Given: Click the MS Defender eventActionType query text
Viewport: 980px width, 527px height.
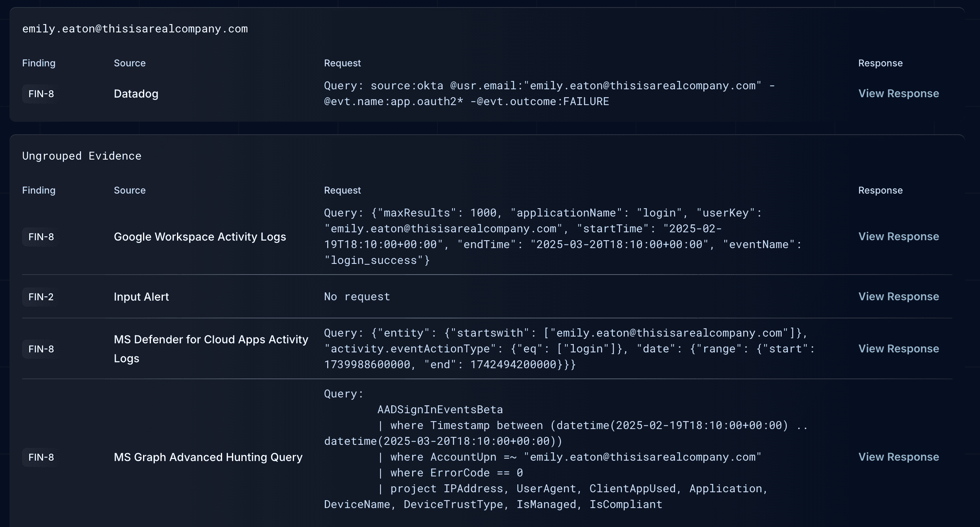Looking at the screenshot, I should tap(569, 349).
